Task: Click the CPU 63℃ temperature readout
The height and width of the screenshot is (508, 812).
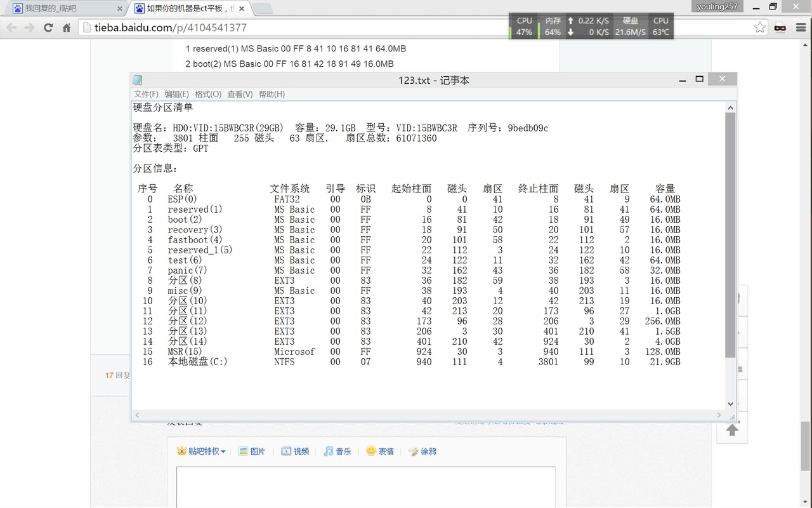Action: [x=661, y=26]
